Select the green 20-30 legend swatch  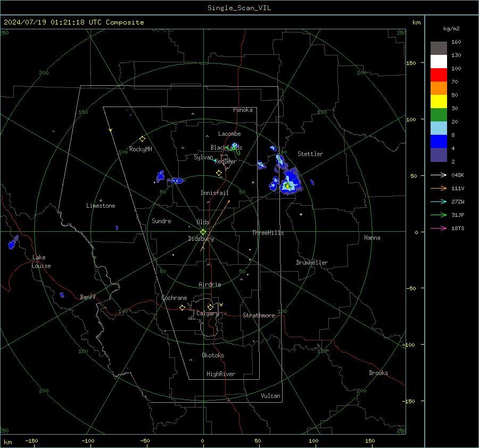(439, 115)
